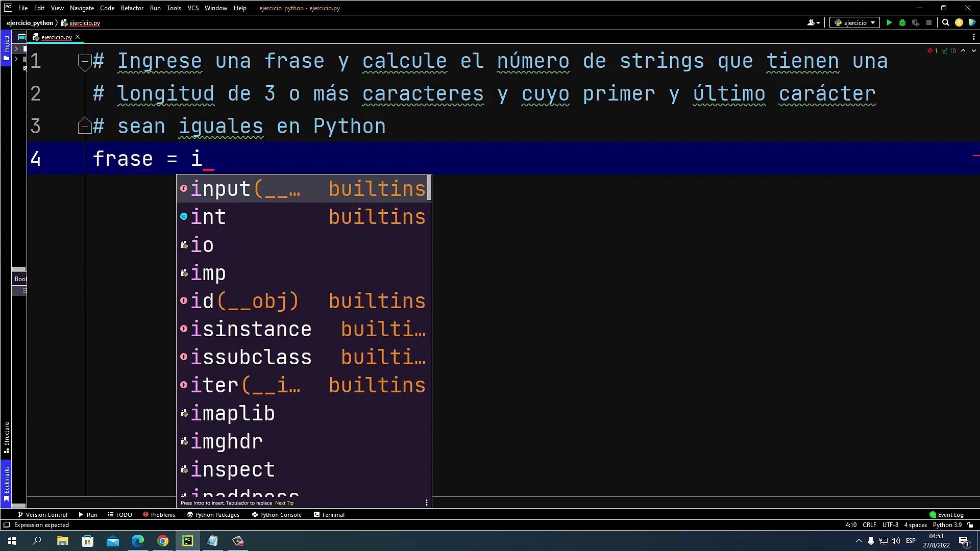Open PyCharm from the Windows taskbar

187,541
